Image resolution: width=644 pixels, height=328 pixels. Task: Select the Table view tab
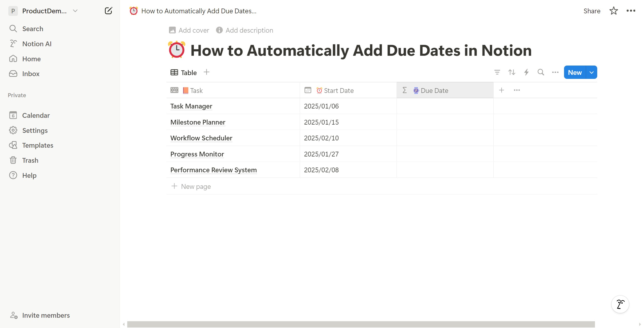184,73
